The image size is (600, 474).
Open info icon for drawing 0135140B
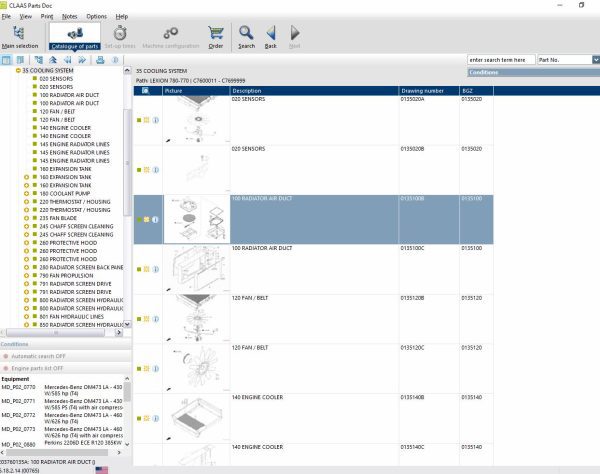[156, 419]
